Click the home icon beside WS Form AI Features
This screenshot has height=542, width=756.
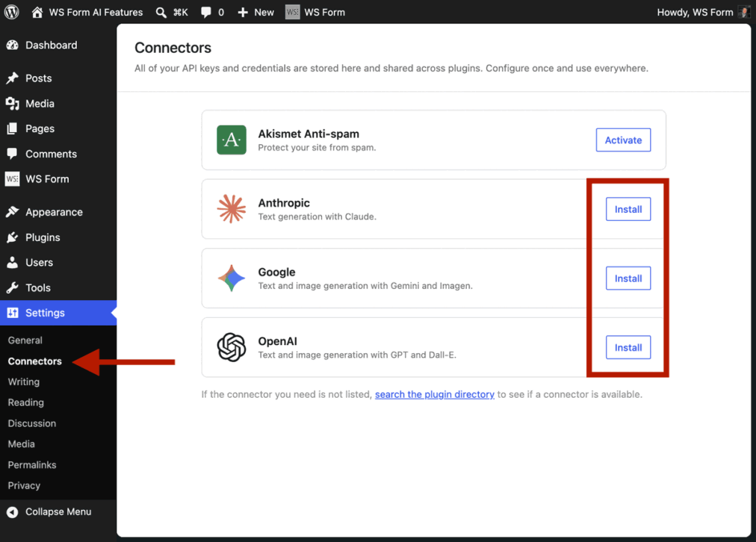tap(37, 12)
